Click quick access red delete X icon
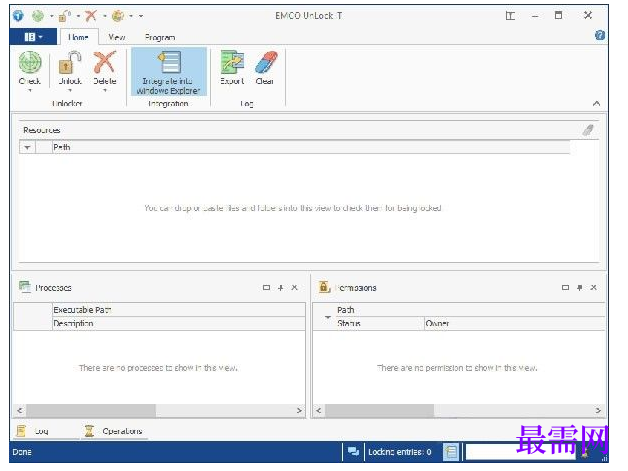This screenshot has height=471, width=628. click(x=91, y=16)
